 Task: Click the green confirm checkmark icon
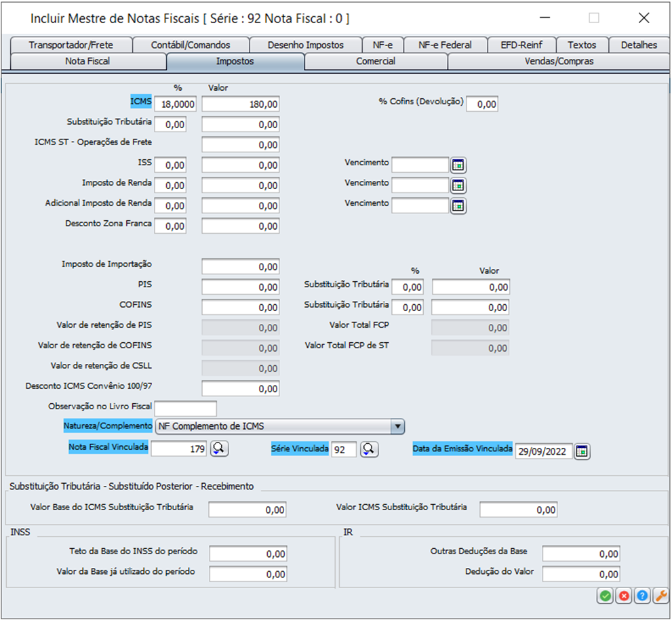click(x=605, y=596)
